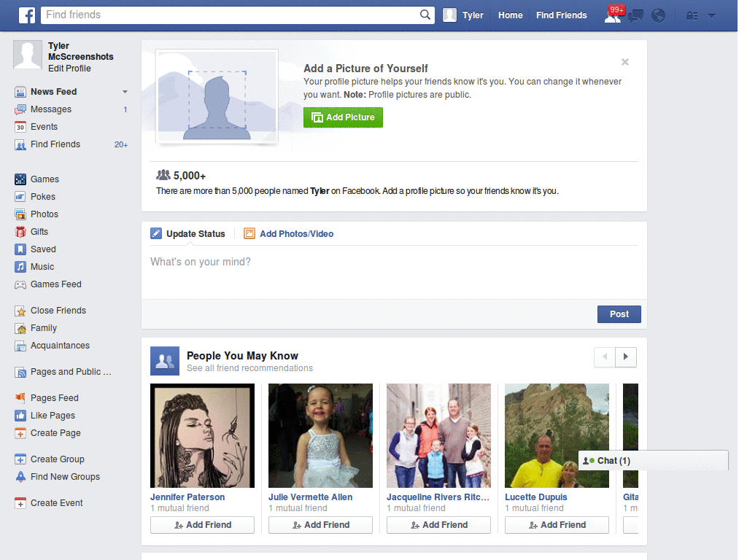Click the Pages Feed flag icon

[20, 398]
